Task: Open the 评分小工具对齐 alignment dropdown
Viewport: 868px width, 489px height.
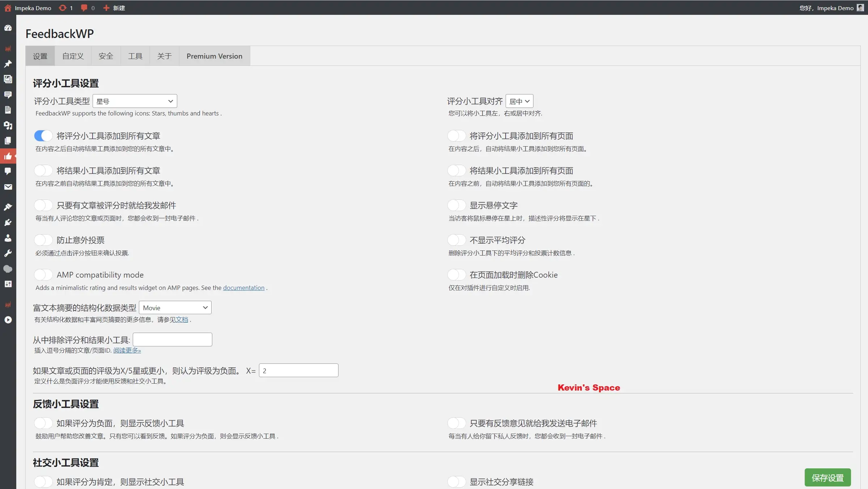Action: pyautogui.click(x=519, y=101)
